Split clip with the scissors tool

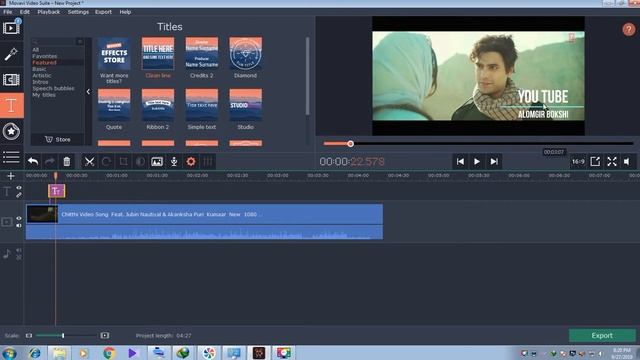click(x=89, y=162)
